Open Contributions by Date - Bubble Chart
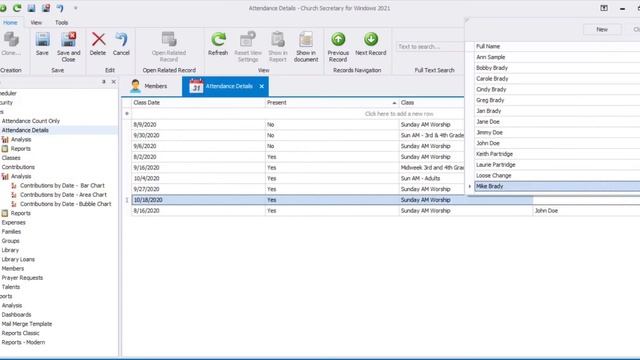The image size is (640, 360). [65, 204]
